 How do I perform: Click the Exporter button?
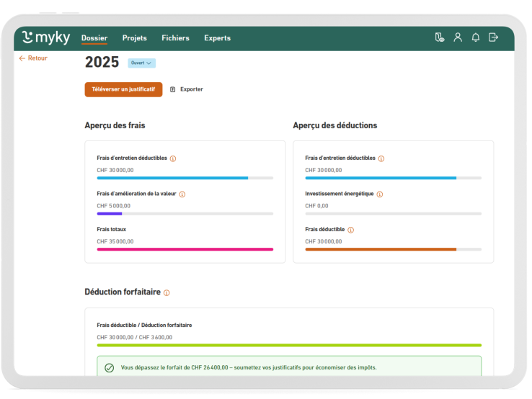[x=187, y=89]
